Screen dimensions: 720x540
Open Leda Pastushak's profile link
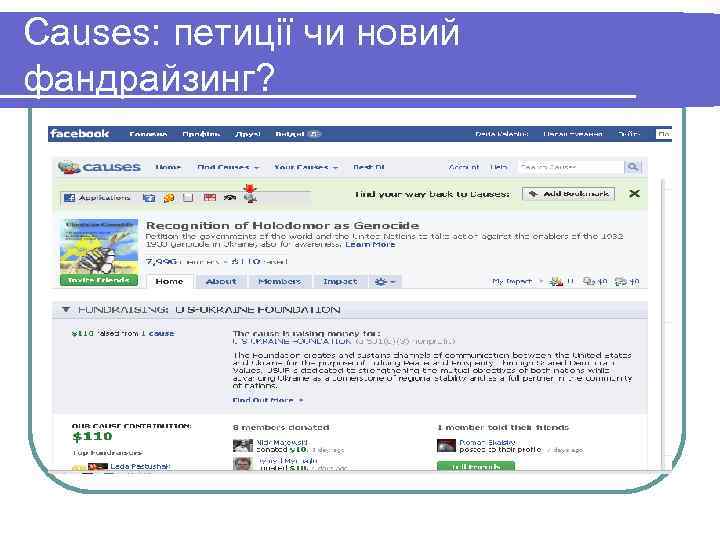(x=140, y=466)
